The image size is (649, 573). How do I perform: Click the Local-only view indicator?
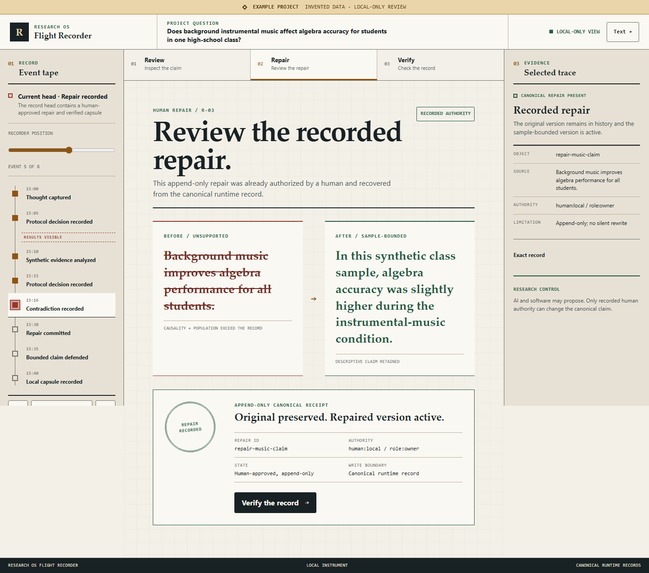pos(574,31)
